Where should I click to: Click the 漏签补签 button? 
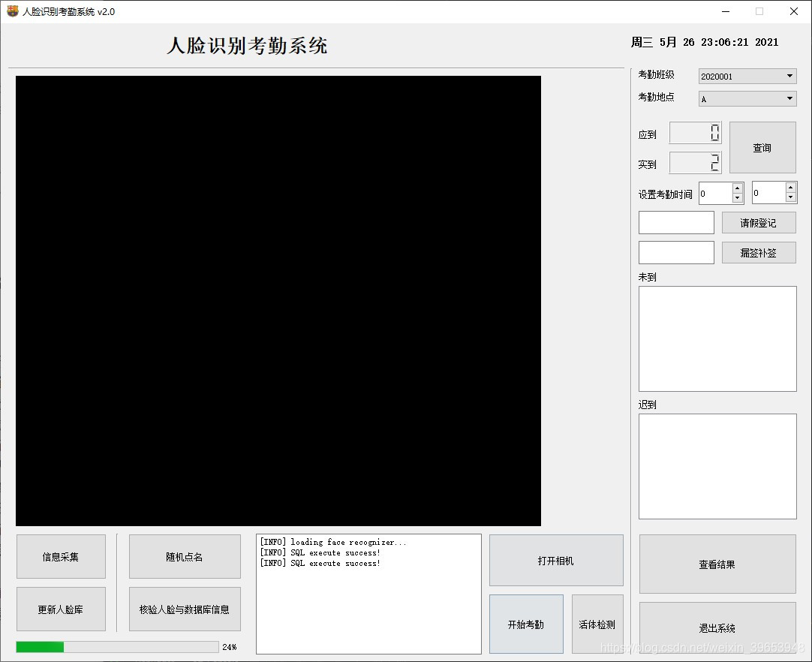[x=759, y=253]
